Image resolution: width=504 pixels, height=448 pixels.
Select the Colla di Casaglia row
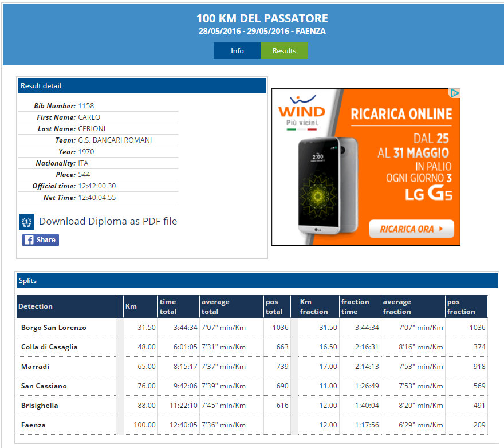(49, 347)
